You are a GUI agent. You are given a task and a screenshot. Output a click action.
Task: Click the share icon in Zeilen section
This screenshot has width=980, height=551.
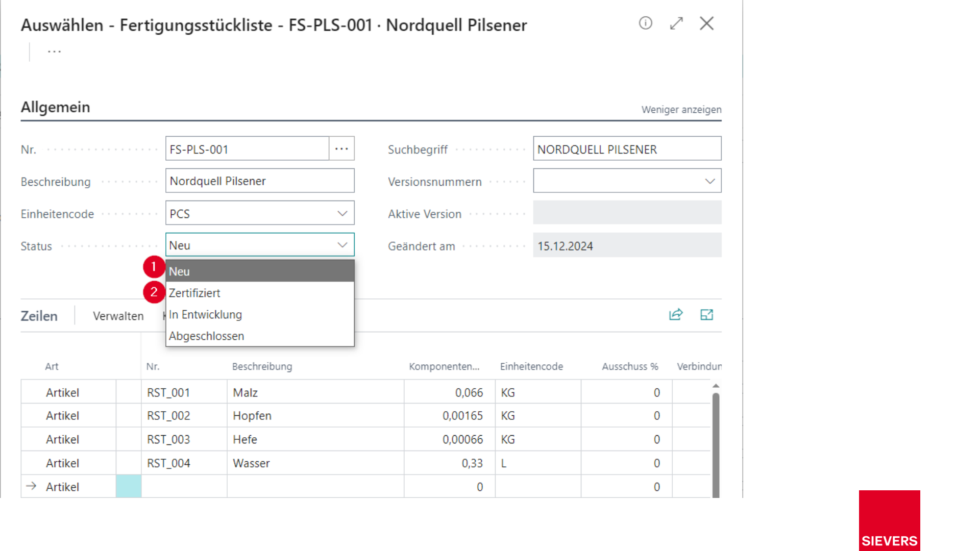click(676, 315)
